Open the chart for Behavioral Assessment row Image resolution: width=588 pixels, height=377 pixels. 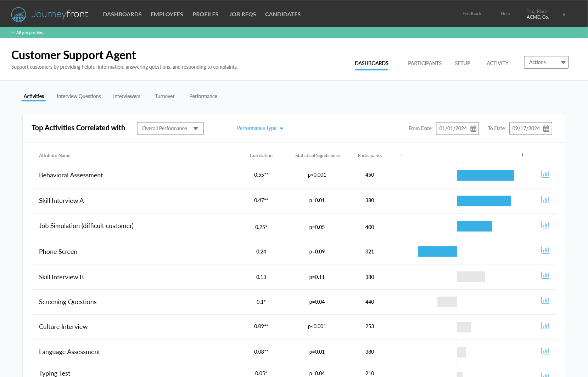(545, 174)
